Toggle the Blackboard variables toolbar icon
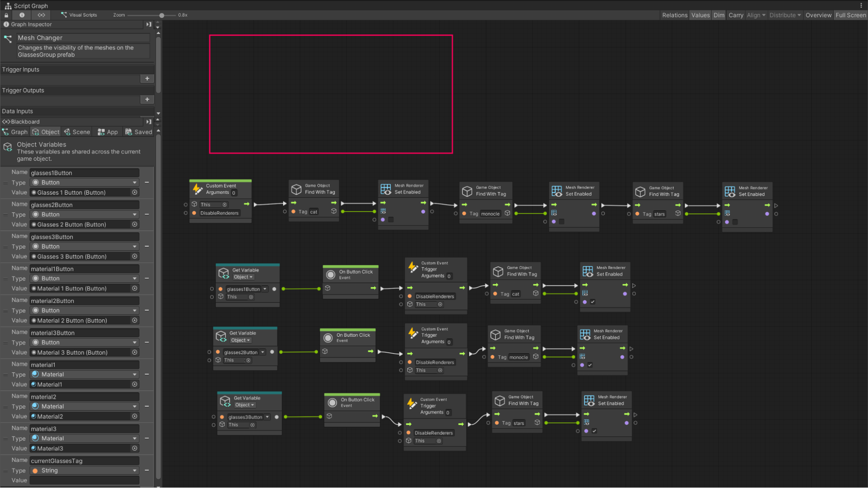868x488 pixels. (41, 15)
